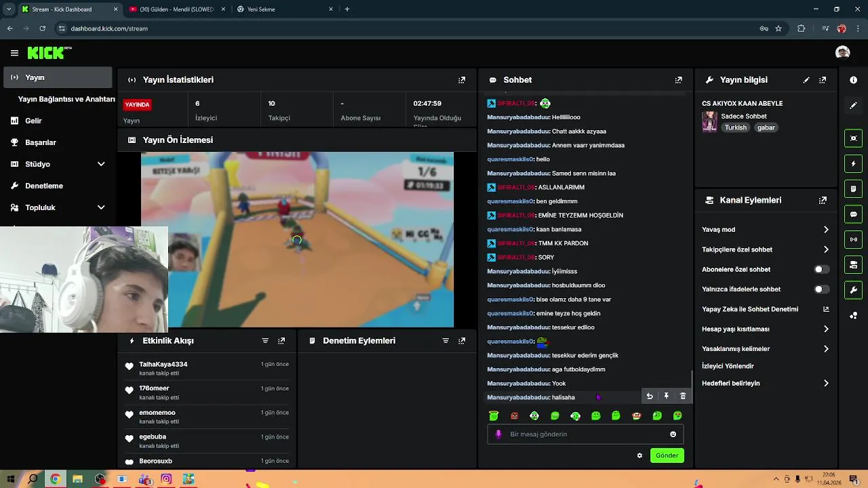Open Hedefleri belirleyin options
868x488 pixels.
tap(765, 384)
